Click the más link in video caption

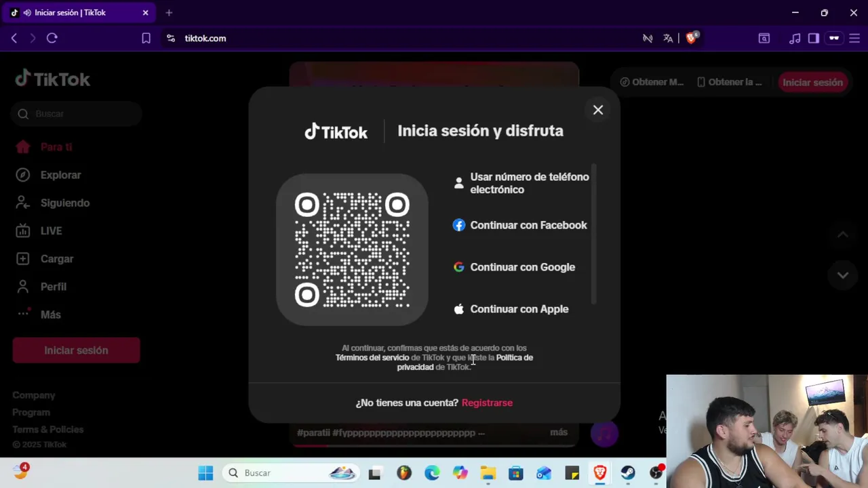pyautogui.click(x=559, y=432)
